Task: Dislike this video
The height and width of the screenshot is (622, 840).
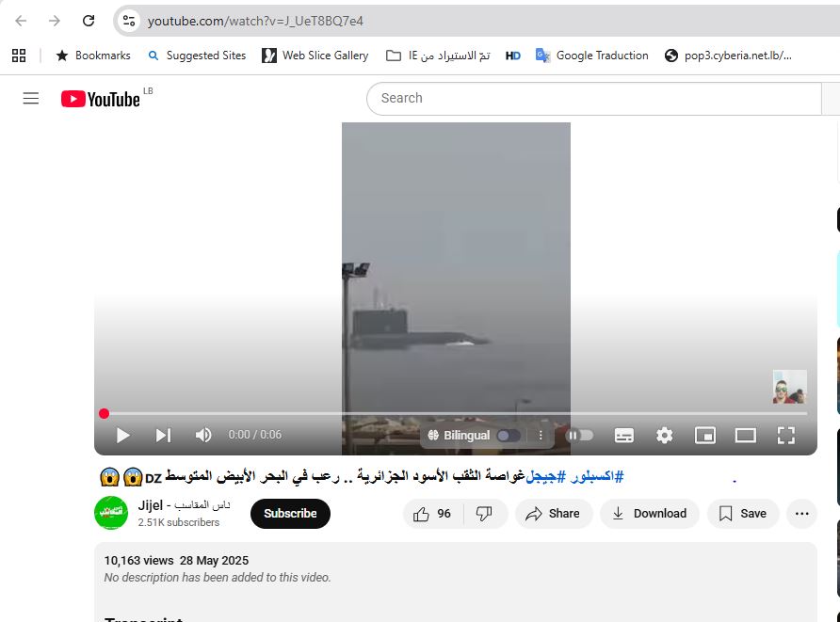Action: tap(484, 514)
